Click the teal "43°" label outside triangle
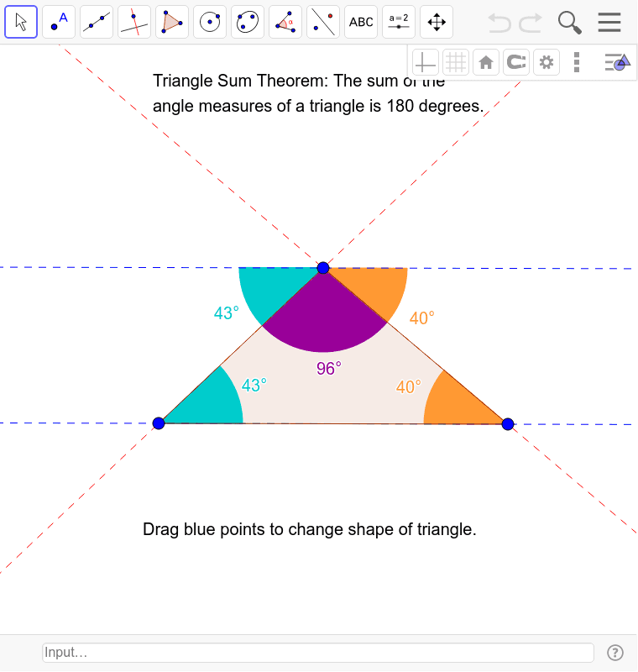The width and height of the screenshot is (638, 672). point(226,312)
